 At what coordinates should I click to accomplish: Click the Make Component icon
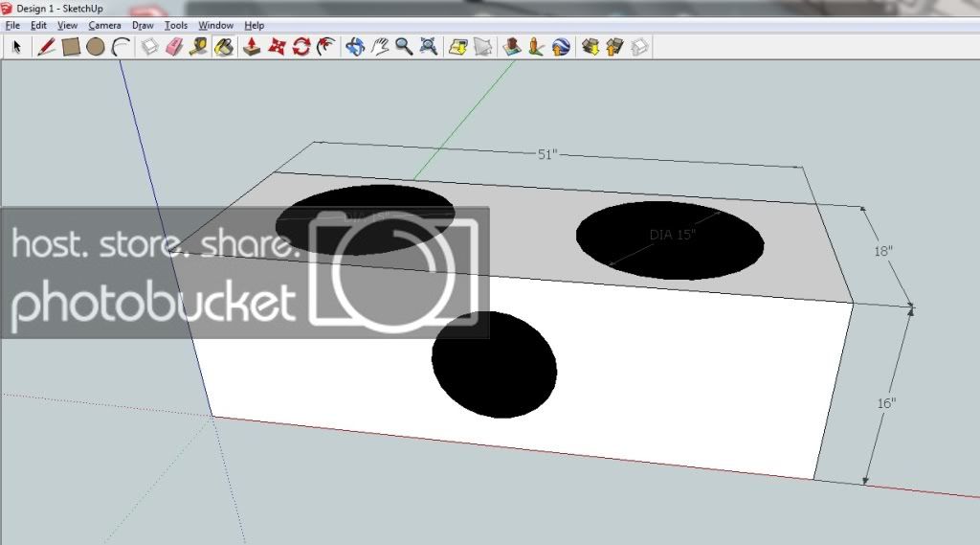click(149, 47)
